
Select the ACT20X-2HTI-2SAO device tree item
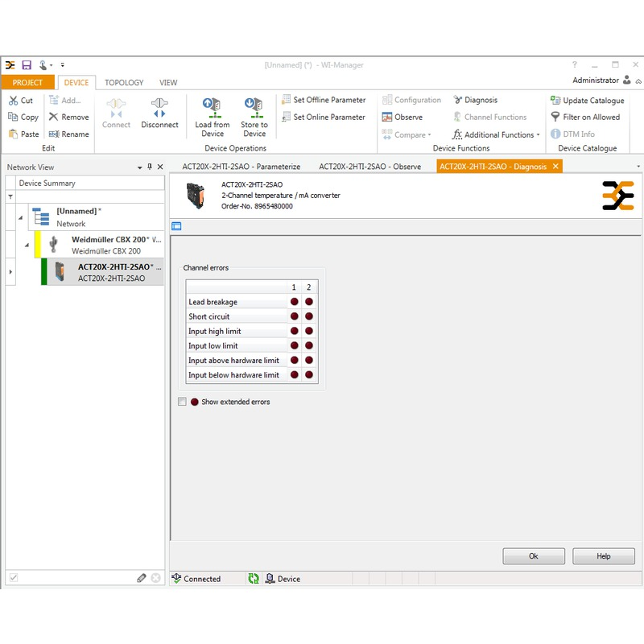[x=102, y=272]
